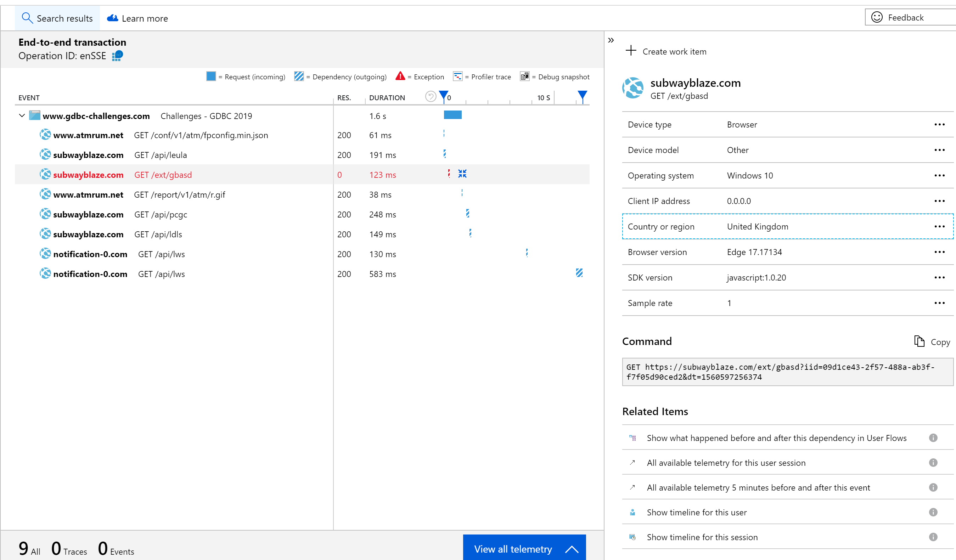This screenshot has height=560, width=956.
Task: Open ellipsis menu for Country or region
Action: point(939,226)
